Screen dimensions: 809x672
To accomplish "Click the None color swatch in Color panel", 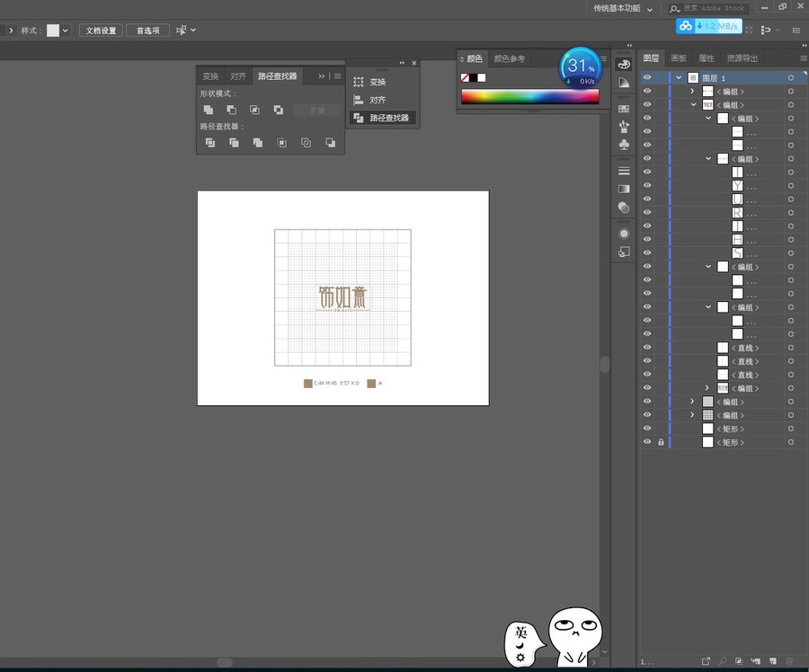I will (465, 77).
